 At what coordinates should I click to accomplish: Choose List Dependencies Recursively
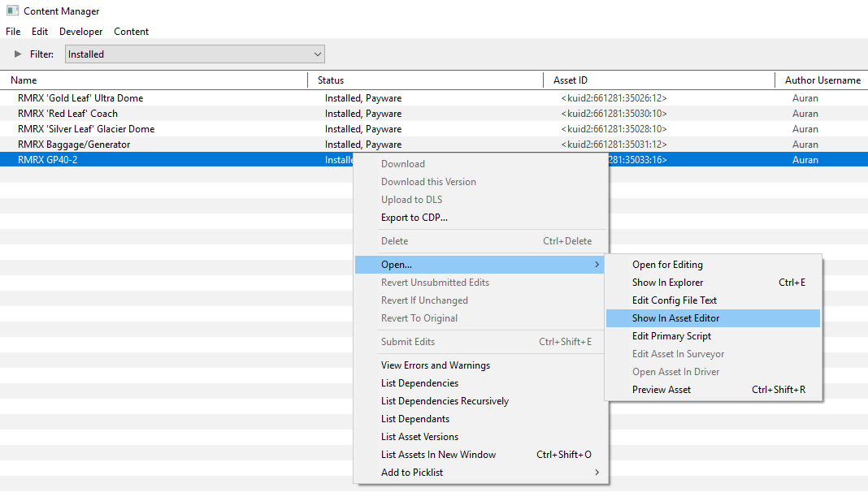tap(445, 401)
